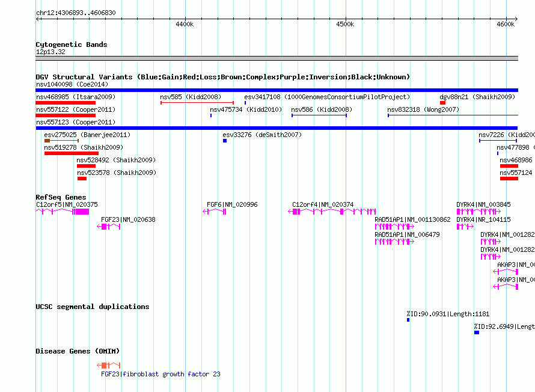Select the nsv557124 red loss bar
The height and width of the screenshot is (392, 535).
coord(509,179)
